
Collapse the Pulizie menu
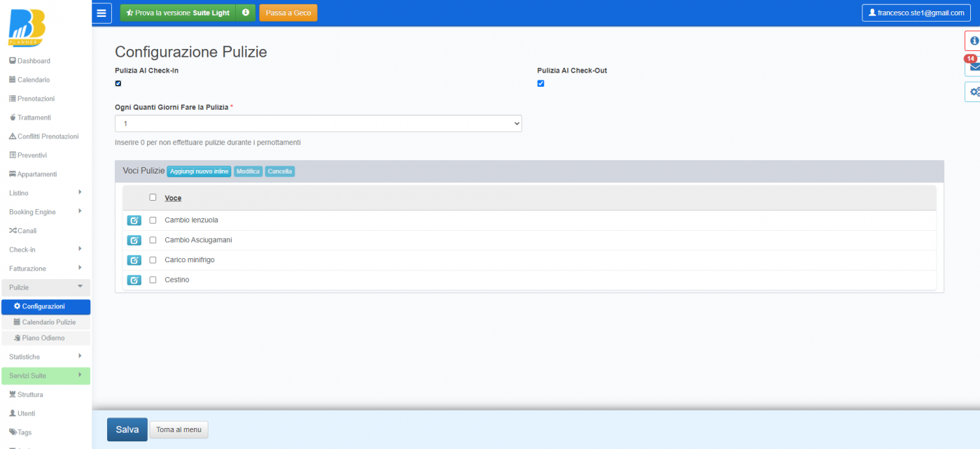(x=45, y=287)
